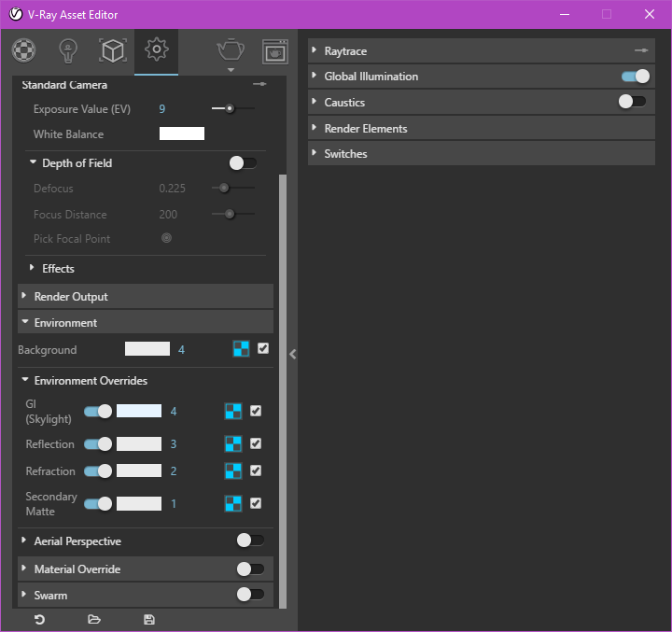Expand Global Illumination rollout
The height and width of the screenshot is (632, 672).
coord(315,76)
